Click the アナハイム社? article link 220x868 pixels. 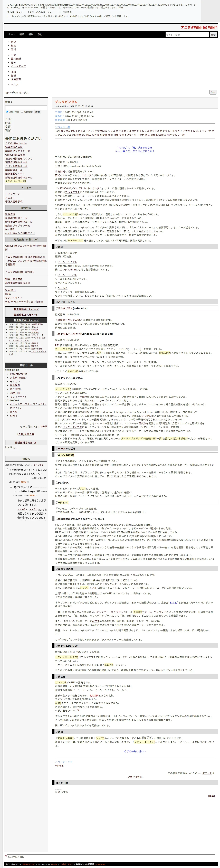click(x=70, y=214)
